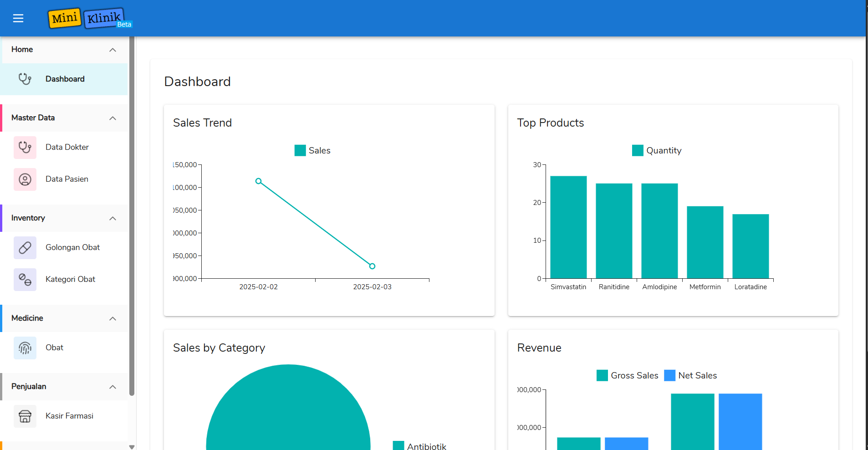
Task: Open the Golongan Obat menu item
Action: coord(64,248)
